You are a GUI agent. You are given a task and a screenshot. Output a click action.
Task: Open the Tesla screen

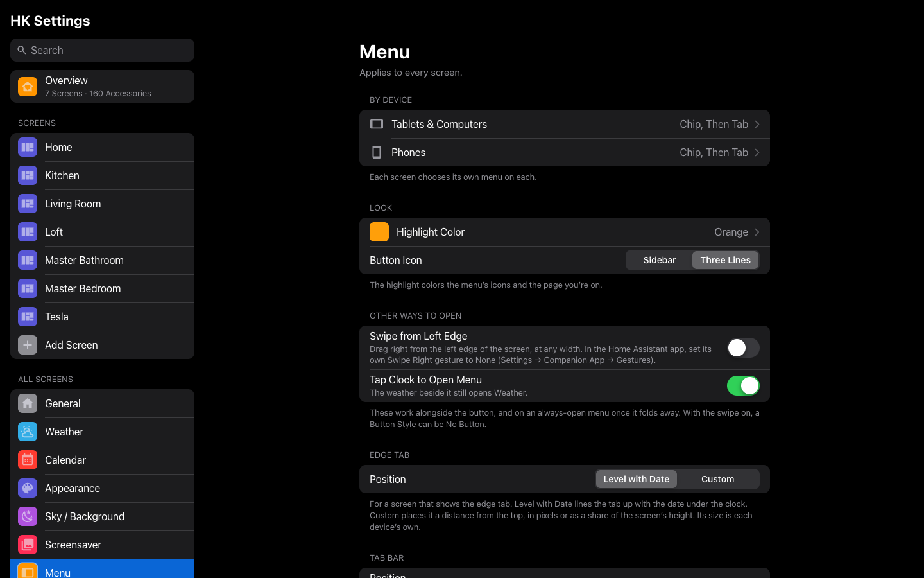(x=102, y=317)
